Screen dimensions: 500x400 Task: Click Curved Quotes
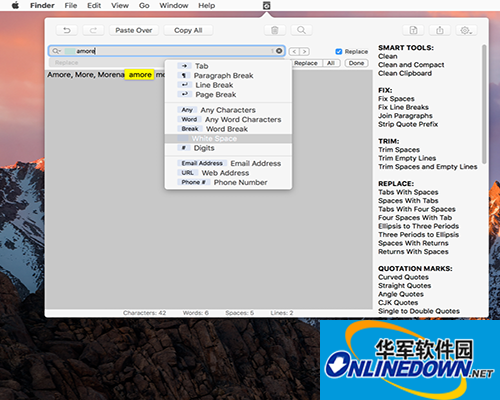coord(403,277)
